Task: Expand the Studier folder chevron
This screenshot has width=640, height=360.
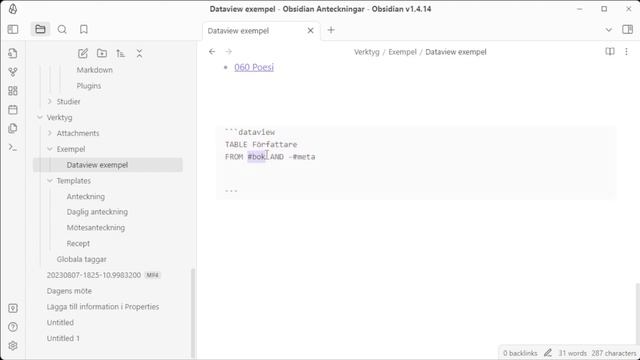Action: [50, 101]
